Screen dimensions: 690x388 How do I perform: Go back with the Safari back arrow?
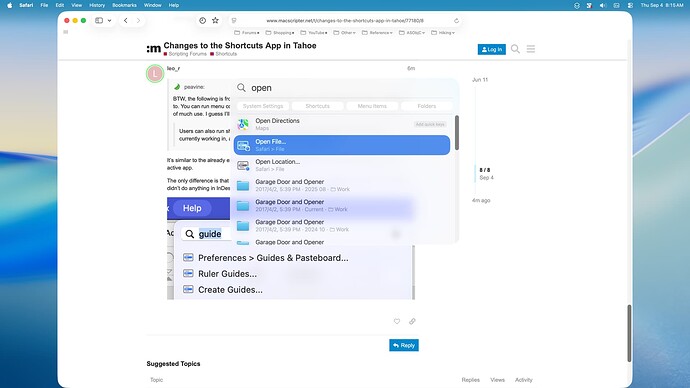[x=126, y=20]
